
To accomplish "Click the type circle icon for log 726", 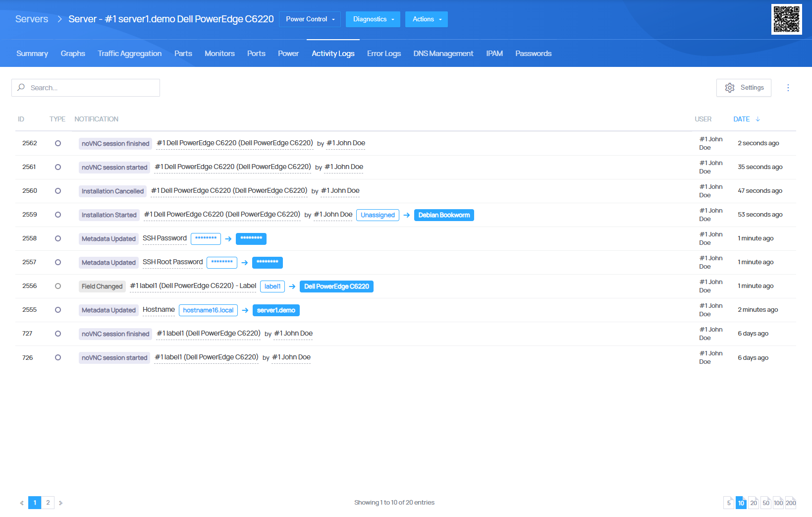I will 58,357.
